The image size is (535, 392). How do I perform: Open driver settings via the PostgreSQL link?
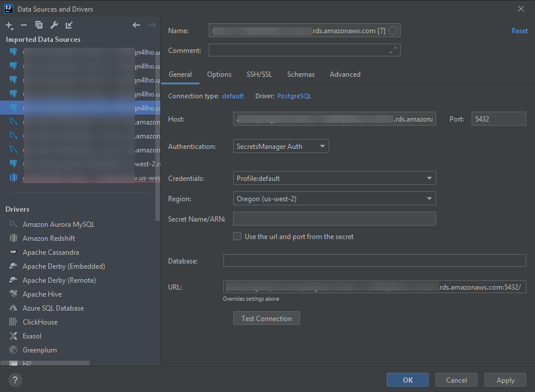(294, 96)
